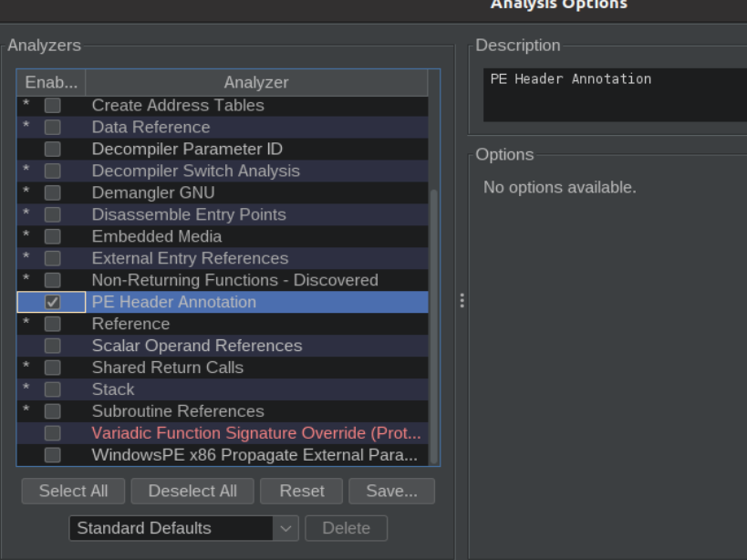Tick the Demangler GNU checkbox
747x560 pixels.
point(52,192)
